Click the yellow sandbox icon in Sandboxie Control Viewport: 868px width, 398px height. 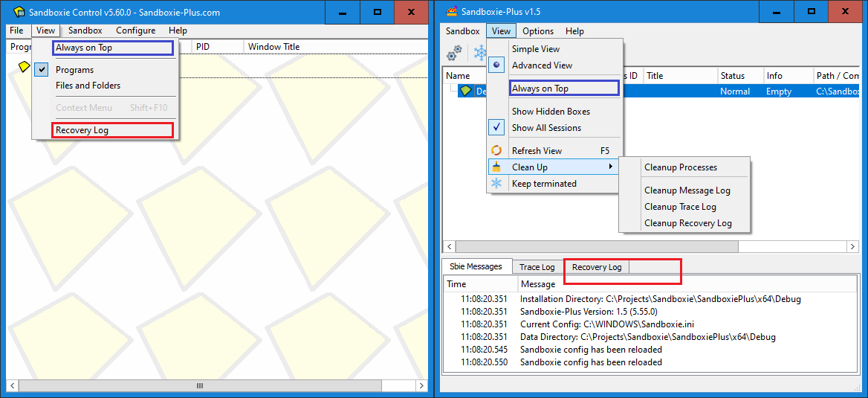(24, 67)
